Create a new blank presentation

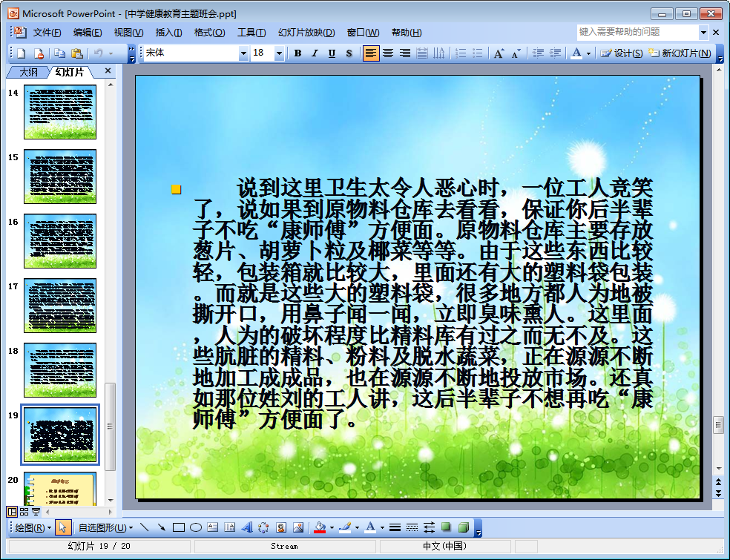(22, 53)
